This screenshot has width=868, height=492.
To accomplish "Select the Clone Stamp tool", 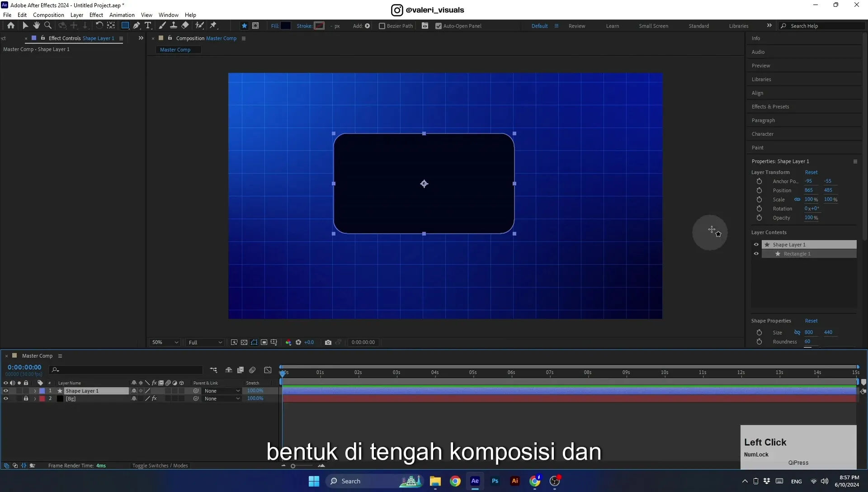I will point(174,26).
